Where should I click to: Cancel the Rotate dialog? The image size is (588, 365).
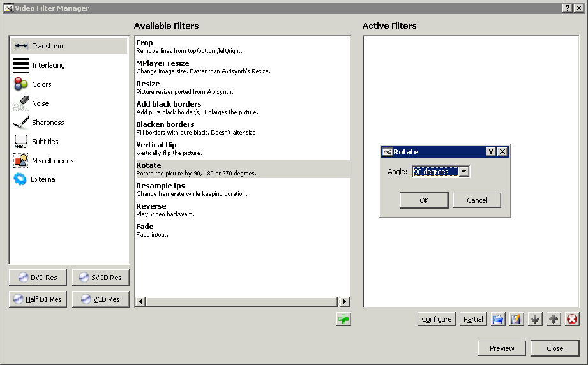[477, 200]
